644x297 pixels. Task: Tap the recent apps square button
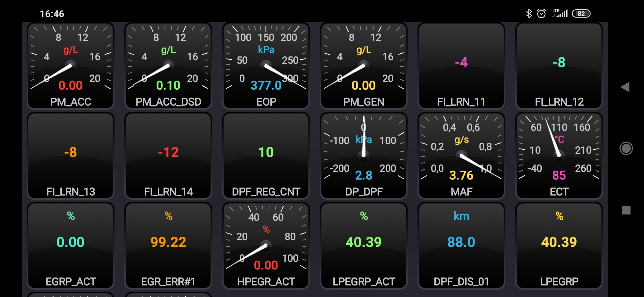[x=626, y=210]
